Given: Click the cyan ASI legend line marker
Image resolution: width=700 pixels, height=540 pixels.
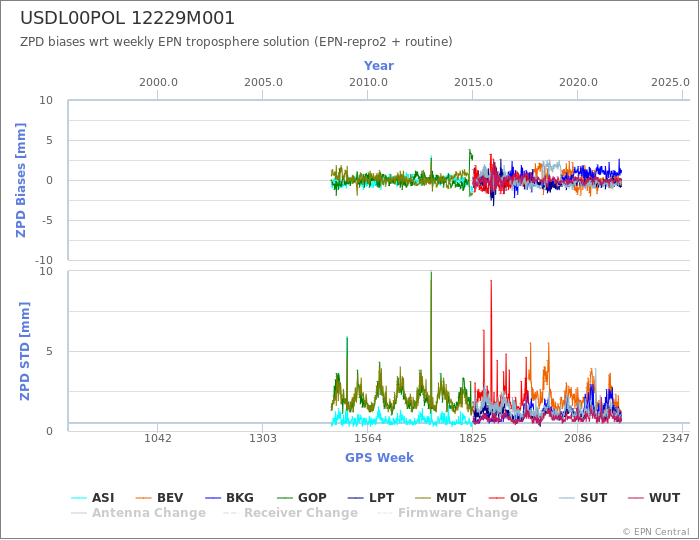Looking at the screenshot, I should (x=79, y=498).
